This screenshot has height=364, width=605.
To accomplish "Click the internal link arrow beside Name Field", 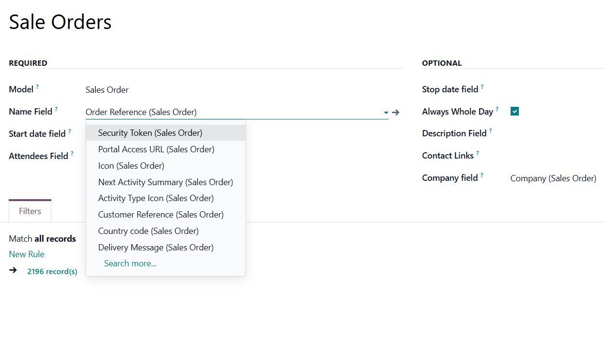I will click(x=395, y=113).
